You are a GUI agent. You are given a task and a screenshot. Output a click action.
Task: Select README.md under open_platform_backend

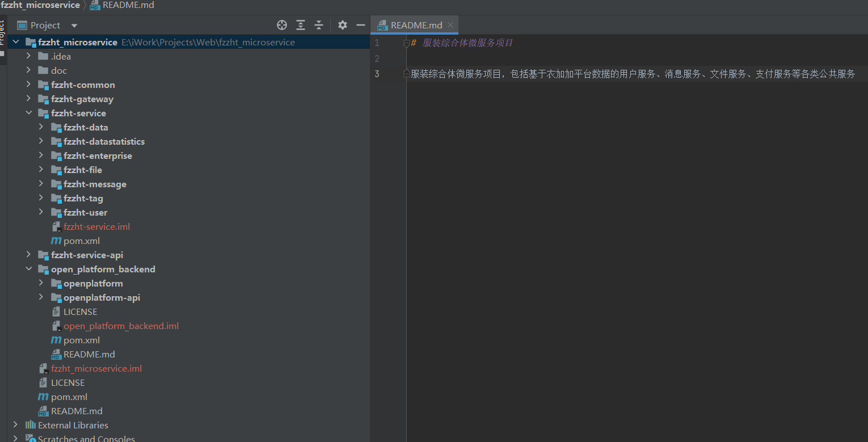pyautogui.click(x=89, y=354)
